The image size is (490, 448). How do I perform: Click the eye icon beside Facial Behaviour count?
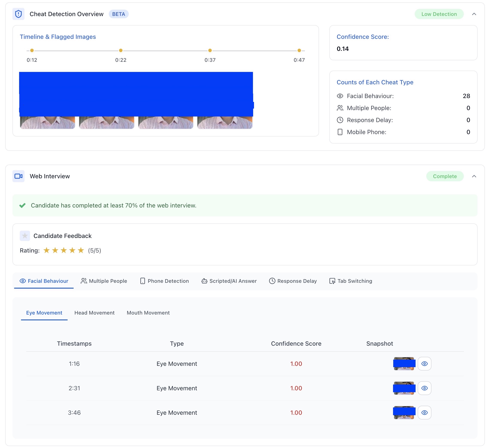point(340,96)
